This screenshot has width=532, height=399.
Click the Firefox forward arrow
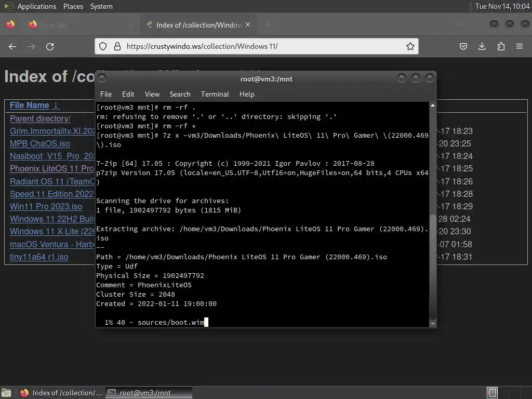[31, 46]
